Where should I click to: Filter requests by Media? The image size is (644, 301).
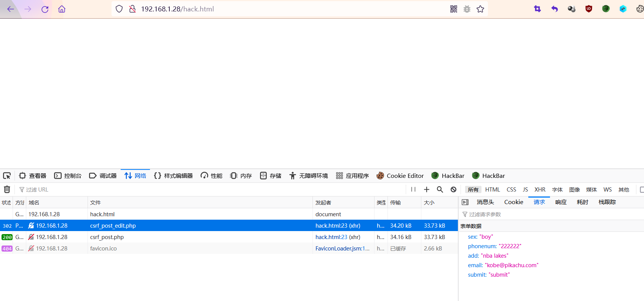(x=591, y=189)
